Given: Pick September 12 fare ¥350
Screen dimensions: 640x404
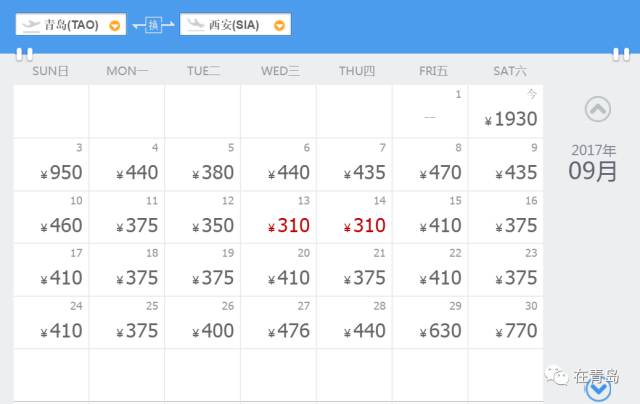Looking at the screenshot, I should point(203,217).
